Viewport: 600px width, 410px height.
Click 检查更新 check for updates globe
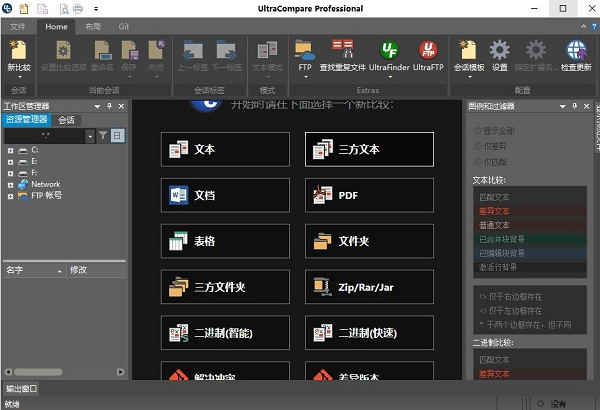(x=576, y=50)
